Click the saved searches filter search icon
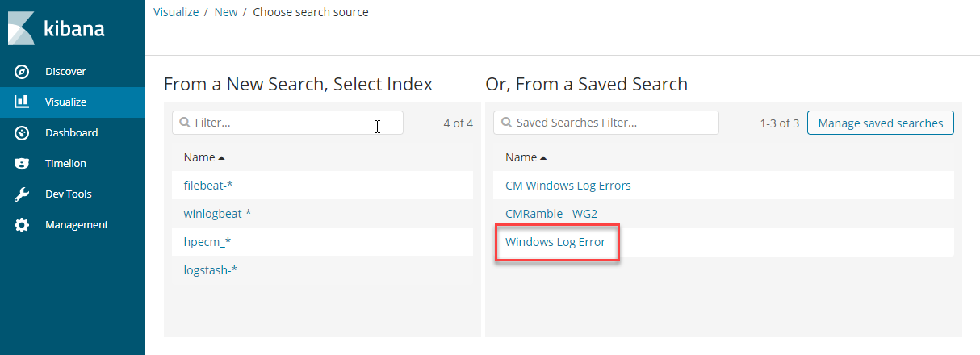Viewport: 980px width, 355px height. [x=507, y=123]
